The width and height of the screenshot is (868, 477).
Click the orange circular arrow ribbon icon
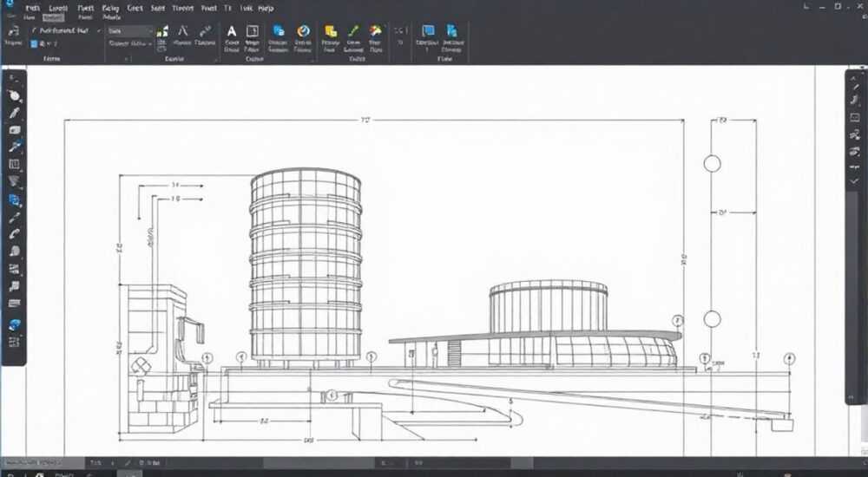click(303, 31)
